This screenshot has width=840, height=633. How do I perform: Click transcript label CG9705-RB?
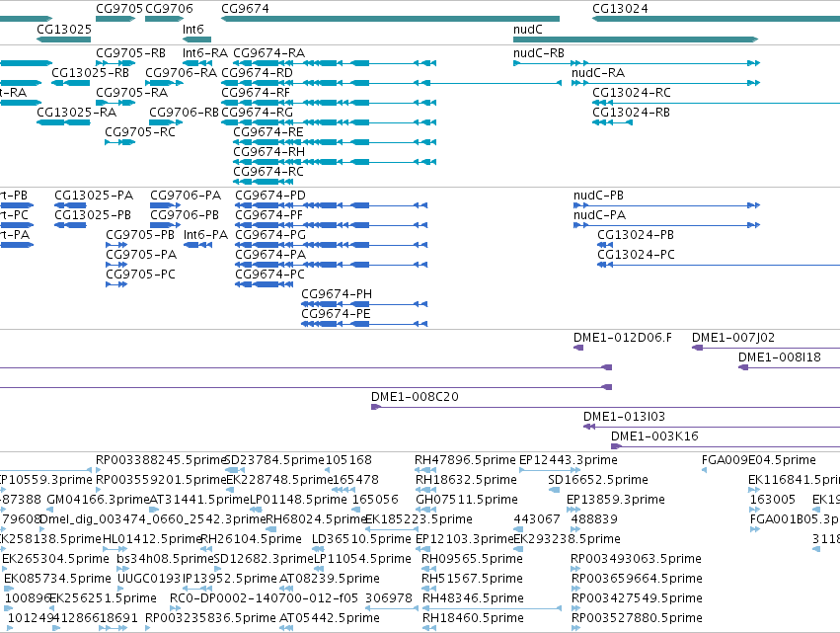click(x=130, y=53)
